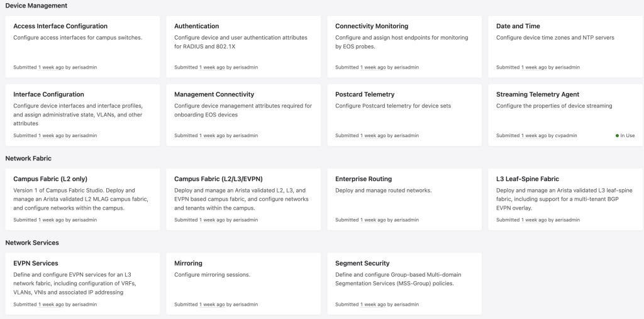Open the Campus Fabric (L2 only) studio
This screenshot has height=319, width=644.
click(82, 199)
